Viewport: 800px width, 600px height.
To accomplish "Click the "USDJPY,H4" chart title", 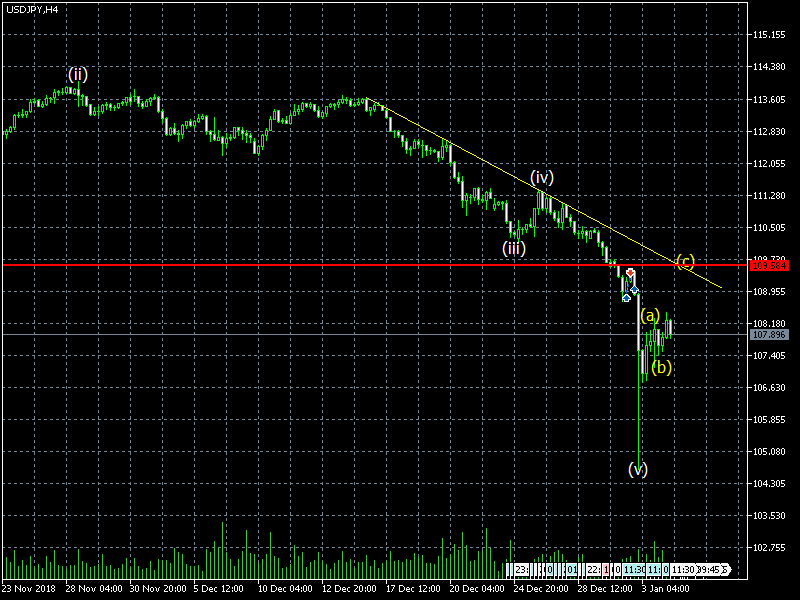I will pos(32,10).
